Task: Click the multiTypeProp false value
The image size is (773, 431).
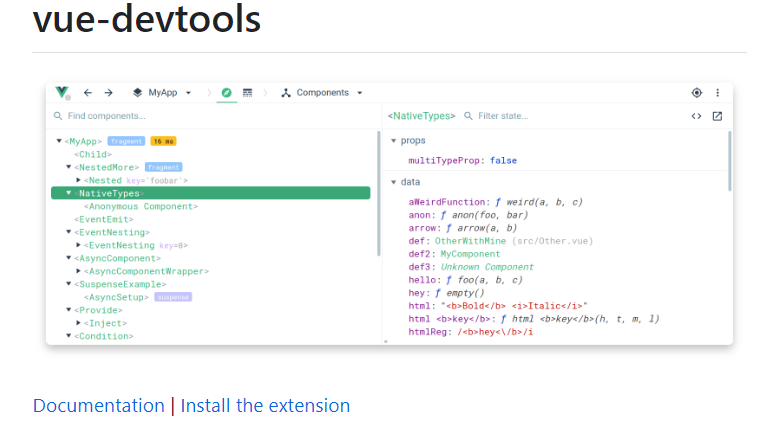Action: pyautogui.click(x=503, y=160)
